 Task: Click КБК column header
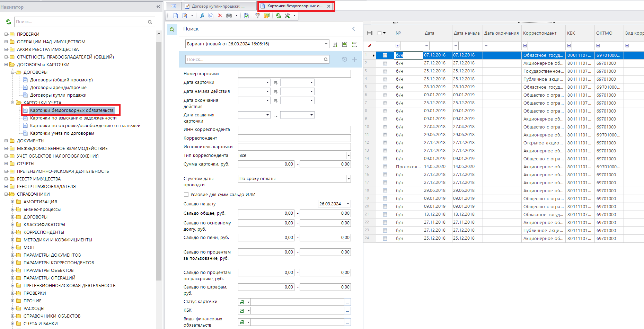click(x=580, y=33)
